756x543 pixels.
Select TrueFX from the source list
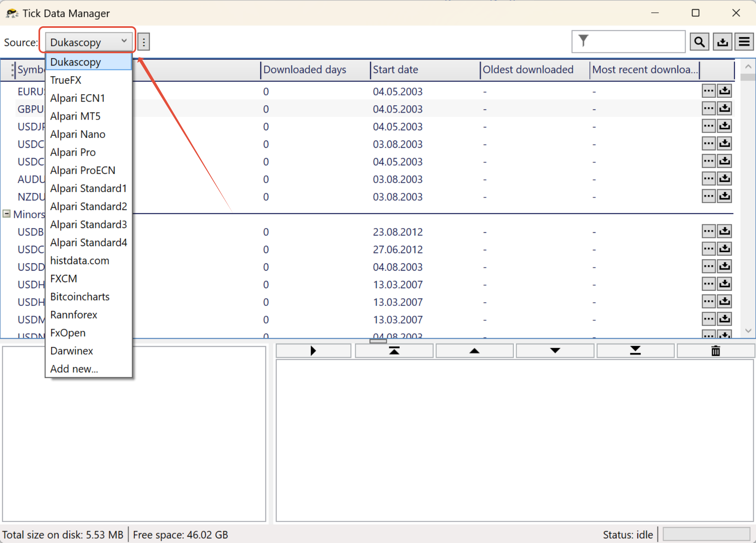[89, 80]
